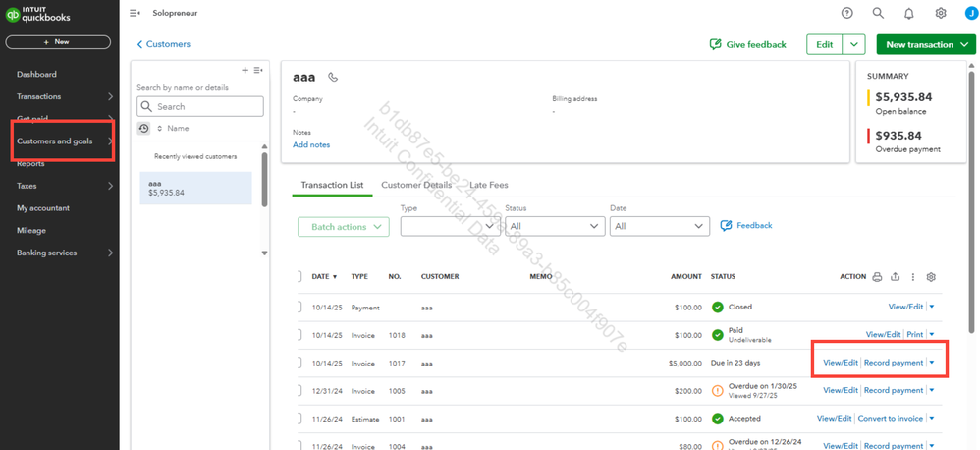Open the Help question mark icon
Screen dimensions: 980x450
tap(846, 13)
